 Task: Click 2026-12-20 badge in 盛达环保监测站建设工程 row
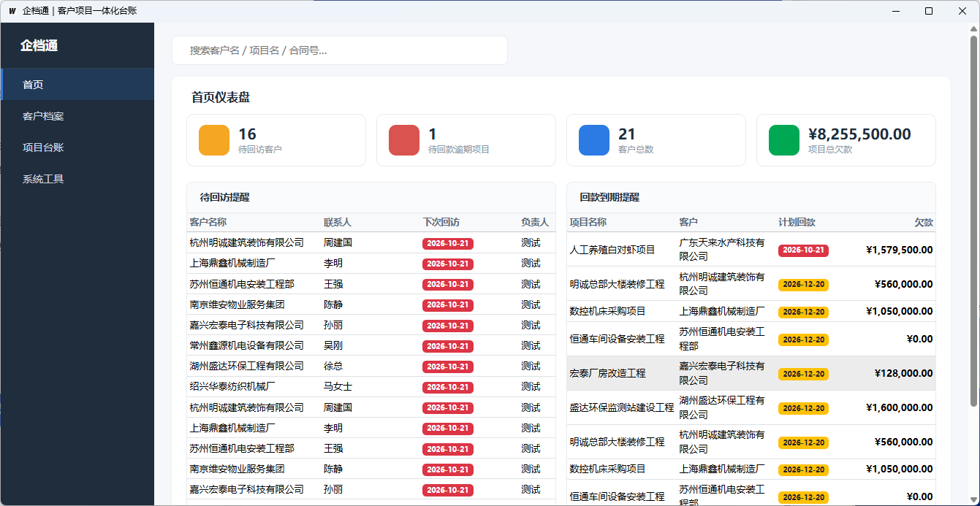tap(803, 408)
